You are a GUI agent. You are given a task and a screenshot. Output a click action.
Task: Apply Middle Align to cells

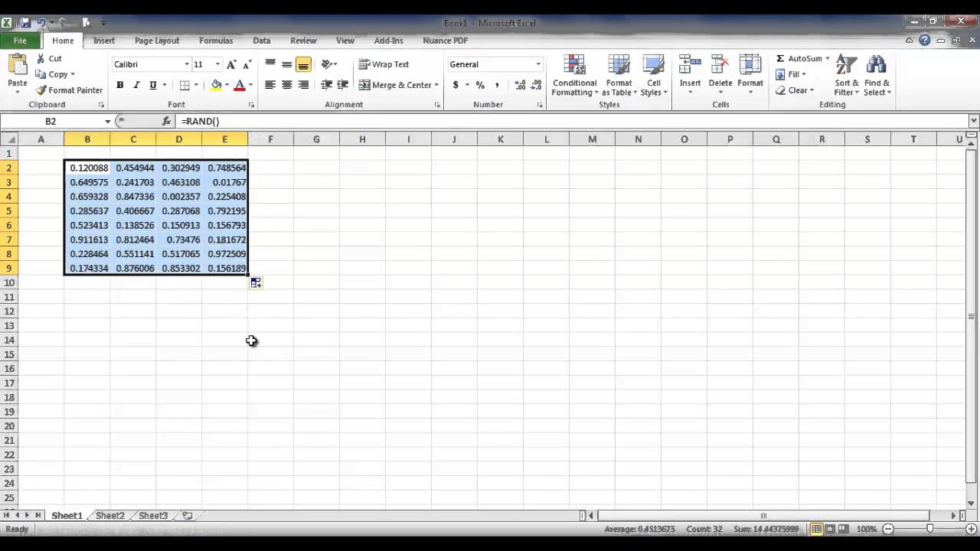[x=287, y=64]
